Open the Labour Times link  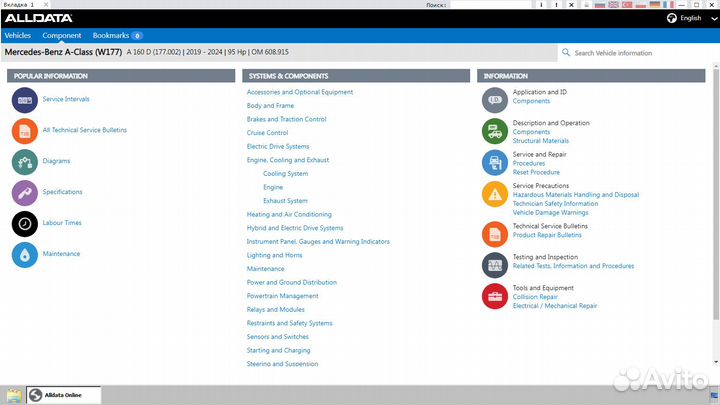62,223
